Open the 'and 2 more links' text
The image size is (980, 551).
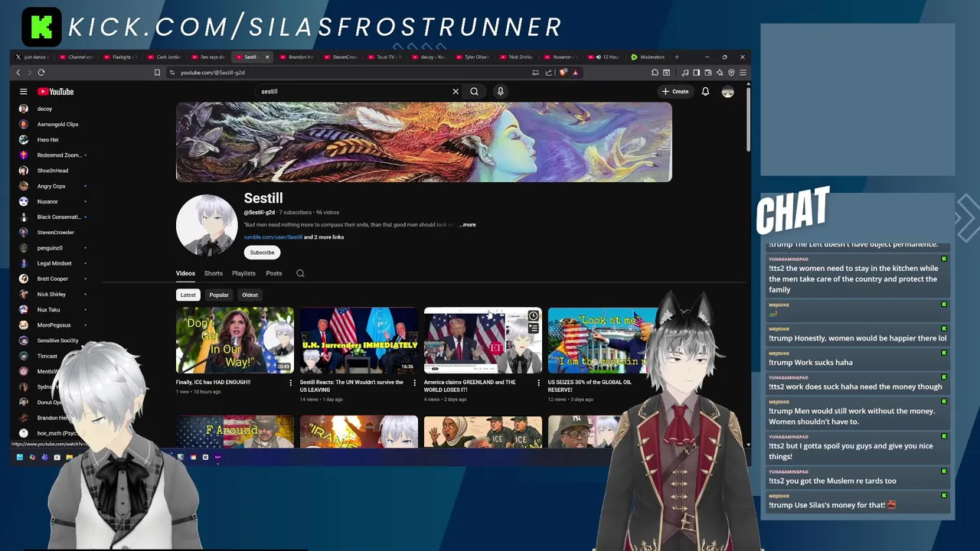(324, 237)
